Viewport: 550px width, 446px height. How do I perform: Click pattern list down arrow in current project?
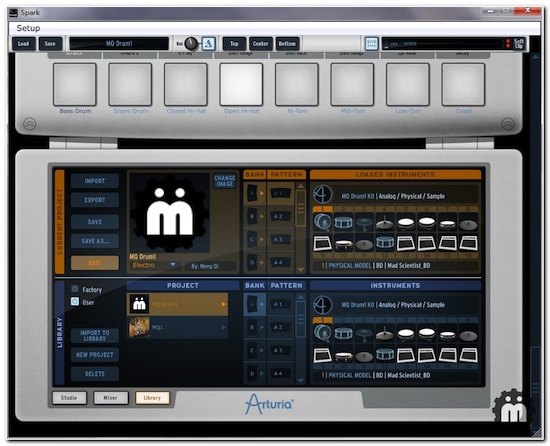(301, 270)
